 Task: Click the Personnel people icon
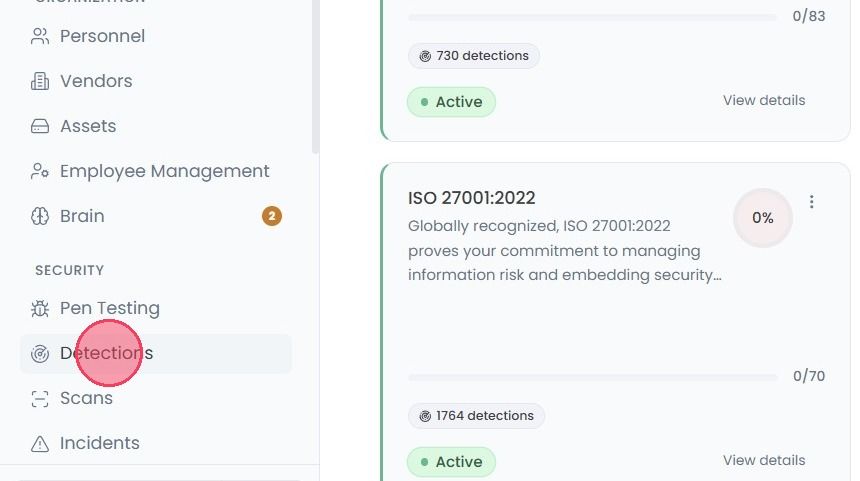tap(39, 36)
